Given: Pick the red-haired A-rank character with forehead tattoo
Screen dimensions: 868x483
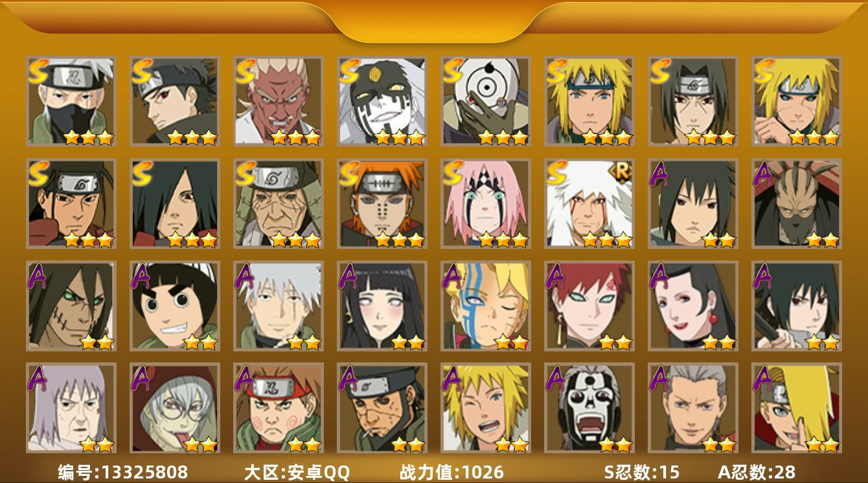Looking at the screenshot, I should pyautogui.click(x=589, y=305).
